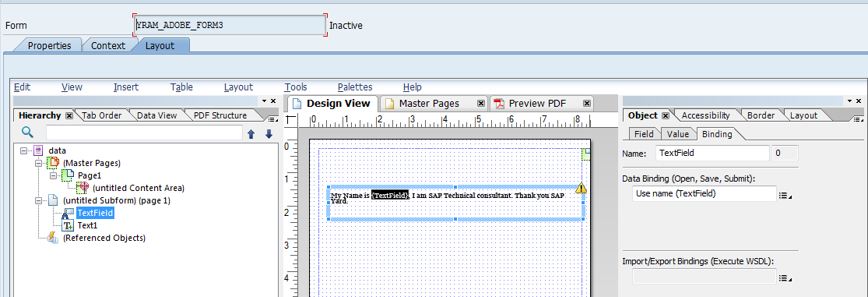Click the Hierarchy search magnifier icon

27,132
